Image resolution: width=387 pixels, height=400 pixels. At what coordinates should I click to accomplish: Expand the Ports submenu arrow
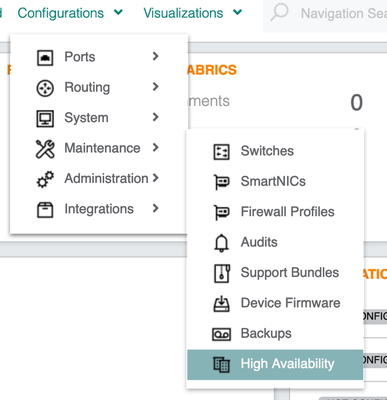[155, 56]
